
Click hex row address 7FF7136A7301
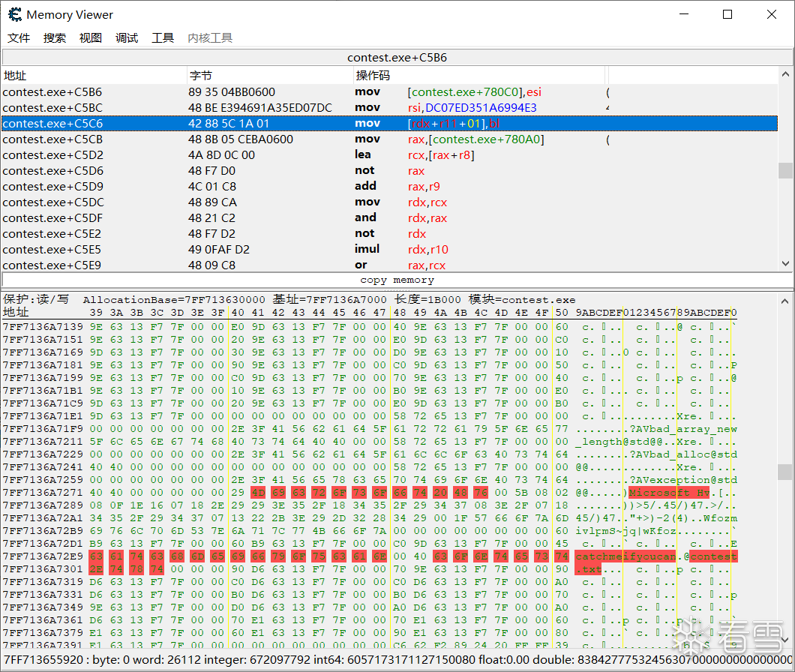click(43, 569)
